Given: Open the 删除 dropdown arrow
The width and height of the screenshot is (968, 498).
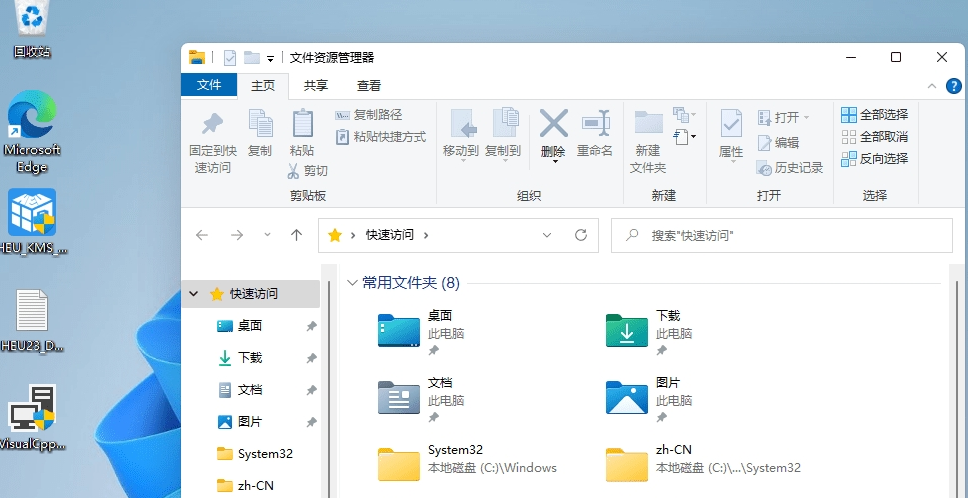Looking at the screenshot, I should [x=554, y=162].
